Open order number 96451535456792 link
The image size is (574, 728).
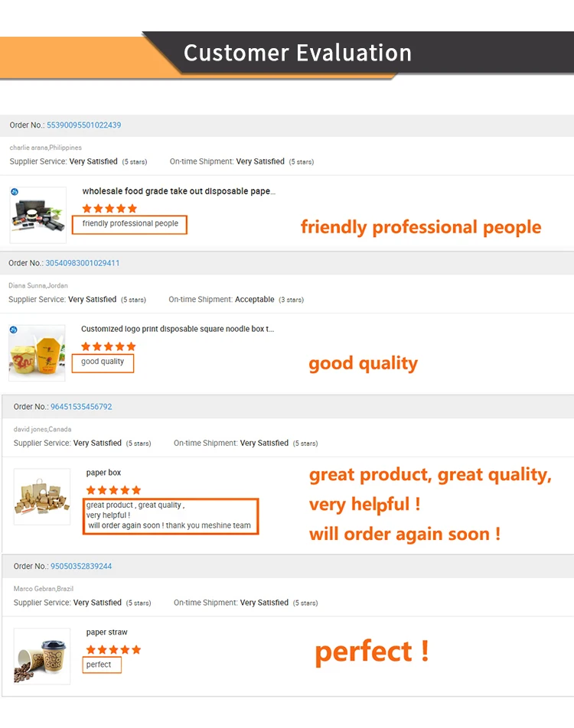coord(81,407)
